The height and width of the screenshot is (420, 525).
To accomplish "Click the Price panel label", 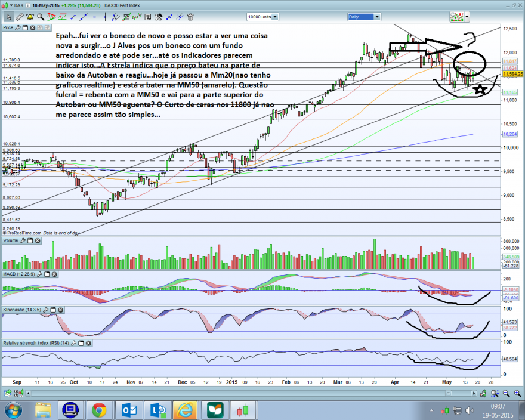I will coord(8,28).
